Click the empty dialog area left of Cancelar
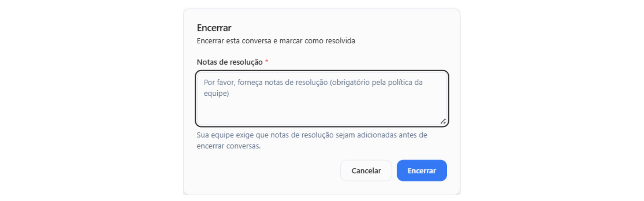The height and width of the screenshot is (201, 644). click(268, 170)
